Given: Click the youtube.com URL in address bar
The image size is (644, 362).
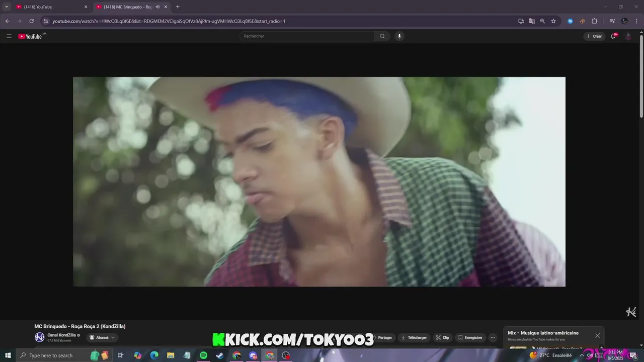Looking at the screenshot, I should [x=169, y=21].
